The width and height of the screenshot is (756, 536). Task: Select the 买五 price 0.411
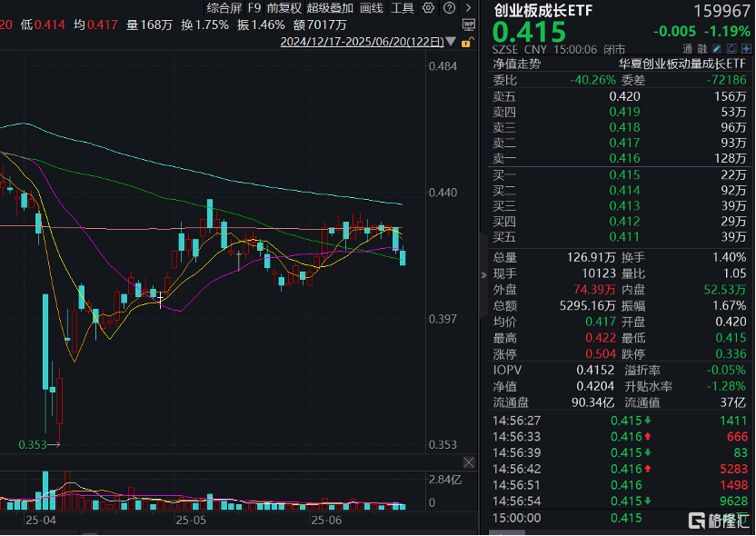click(x=624, y=237)
